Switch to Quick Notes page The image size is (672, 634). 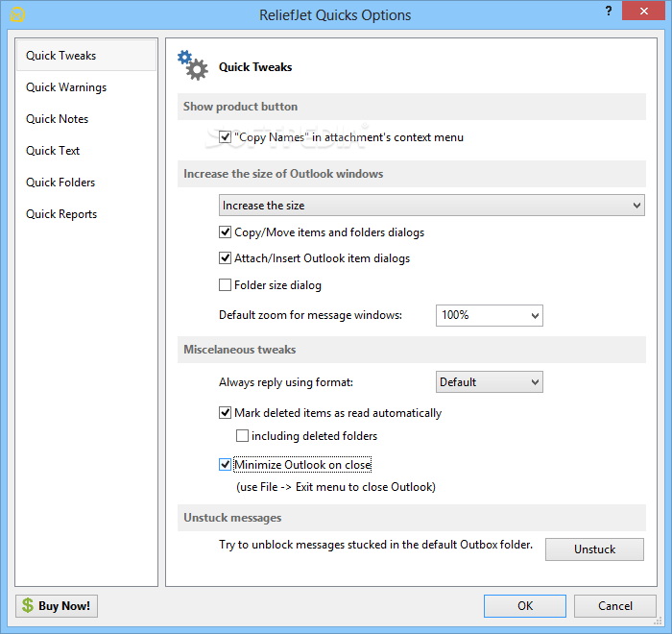[86, 119]
